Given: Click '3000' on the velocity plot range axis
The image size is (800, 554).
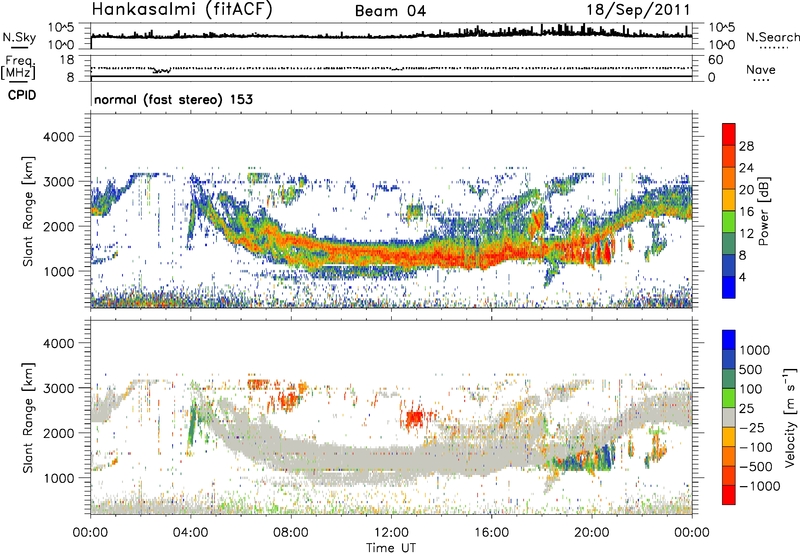Looking at the screenshot, I should (x=58, y=388).
